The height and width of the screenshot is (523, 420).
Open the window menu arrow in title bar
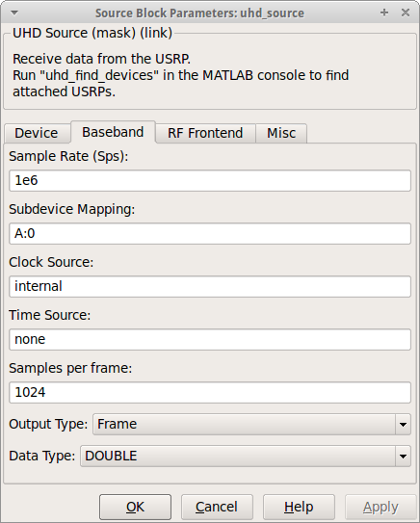(x=14, y=13)
